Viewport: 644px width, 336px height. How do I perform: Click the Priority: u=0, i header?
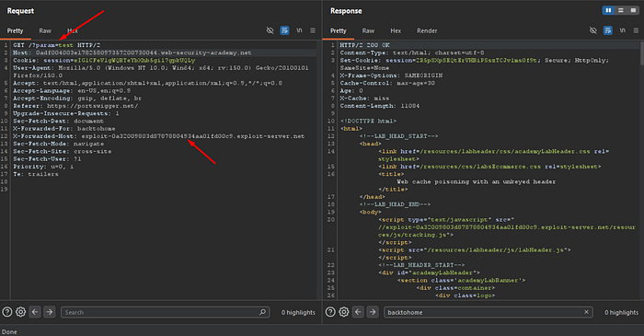43,167
